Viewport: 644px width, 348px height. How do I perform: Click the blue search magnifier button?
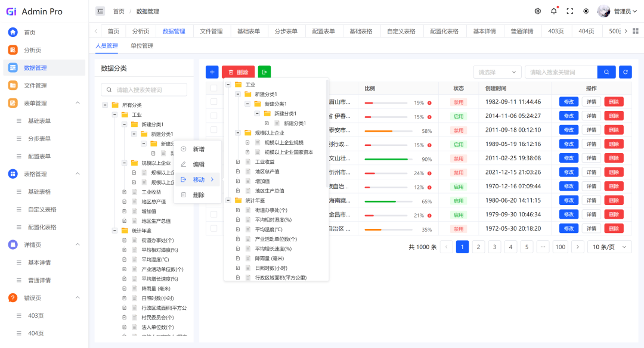606,72
